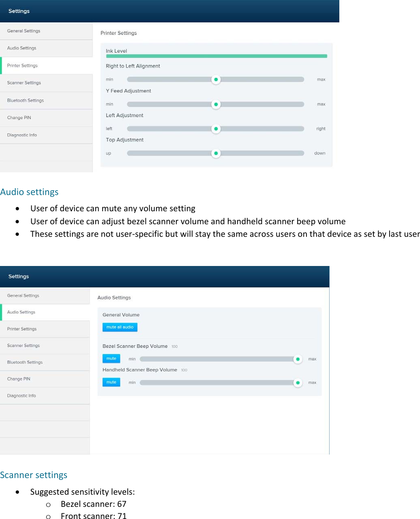Click the 'down' label of Top Adjustment

[x=320, y=153]
